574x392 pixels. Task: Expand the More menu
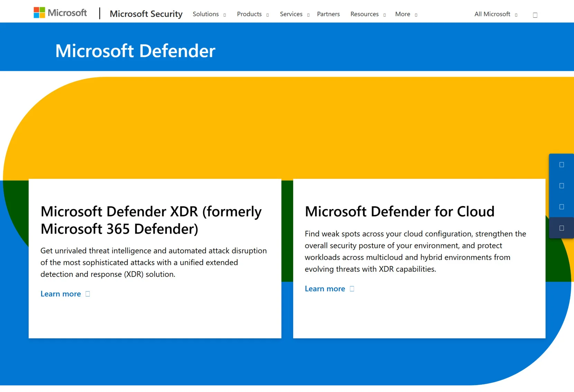406,14
